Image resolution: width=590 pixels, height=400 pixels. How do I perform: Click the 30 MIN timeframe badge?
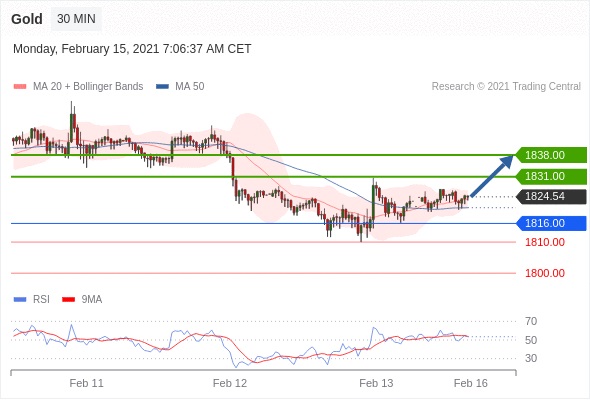[x=76, y=19]
